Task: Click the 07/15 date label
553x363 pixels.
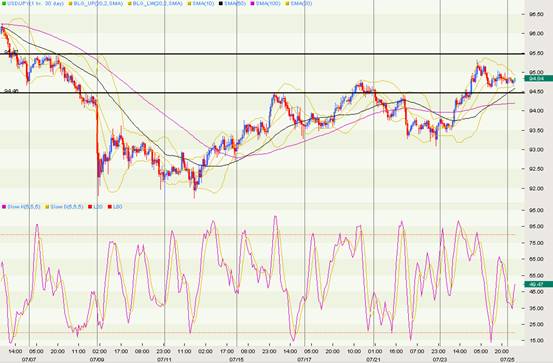Action: tap(236, 359)
